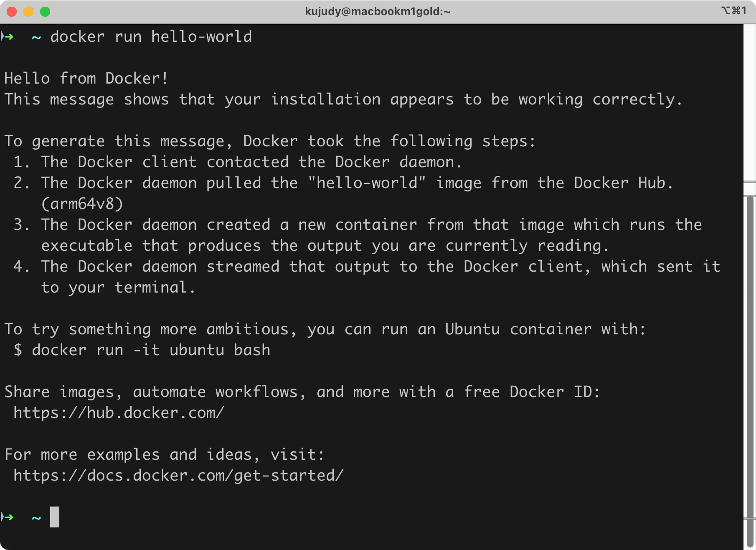Click the "Hello from Docker!" output line

click(x=86, y=79)
